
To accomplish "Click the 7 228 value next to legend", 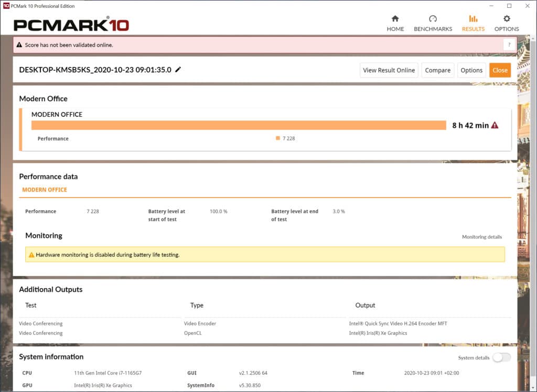I will [x=289, y=138].
